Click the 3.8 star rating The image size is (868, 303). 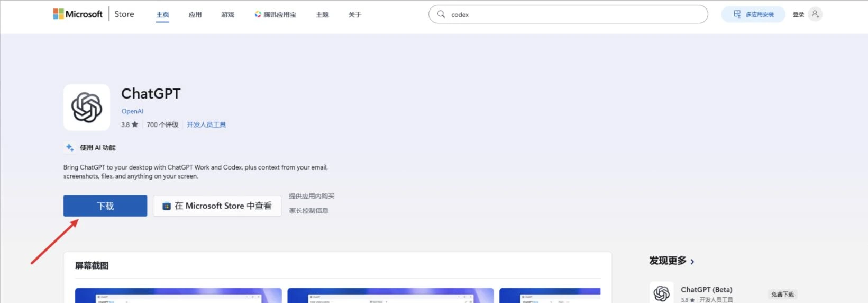[x=129, y=124]
